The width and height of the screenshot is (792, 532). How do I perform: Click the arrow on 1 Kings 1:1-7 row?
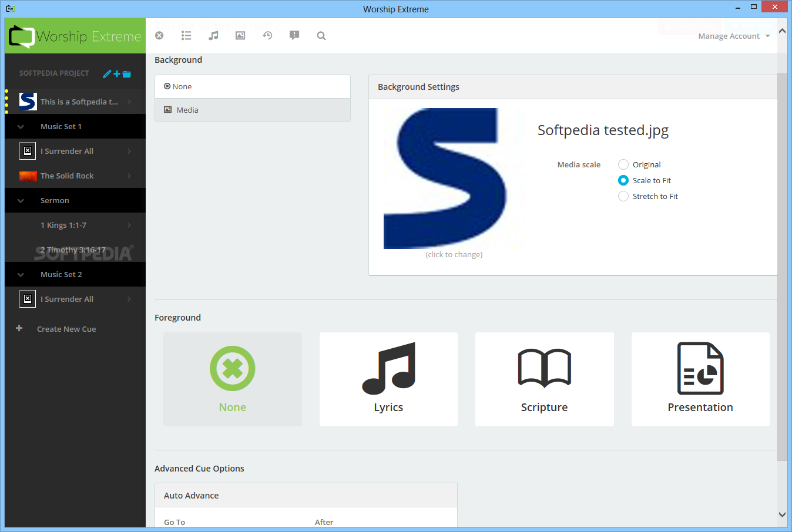click(x=129, y=225)
